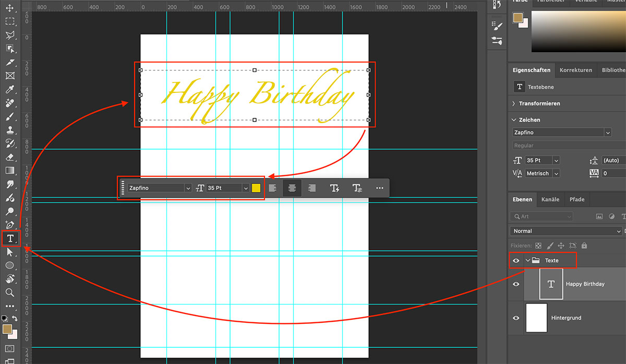
Task: Select the Spot Healing Brush tool
Action: [9, 103]
